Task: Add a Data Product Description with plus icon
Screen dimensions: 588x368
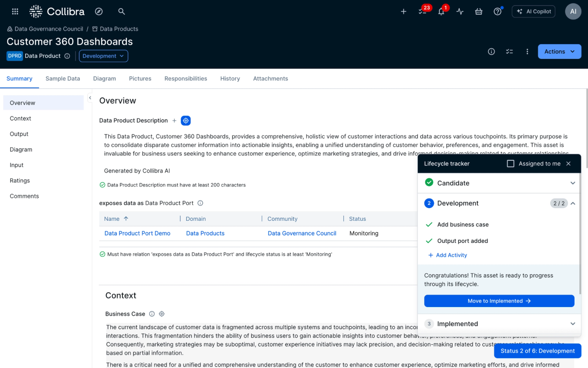Action: click(174, 121)
